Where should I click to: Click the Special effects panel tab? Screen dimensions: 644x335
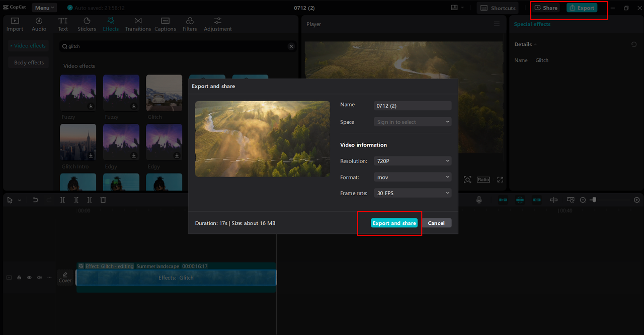click(x=532, y=24)
